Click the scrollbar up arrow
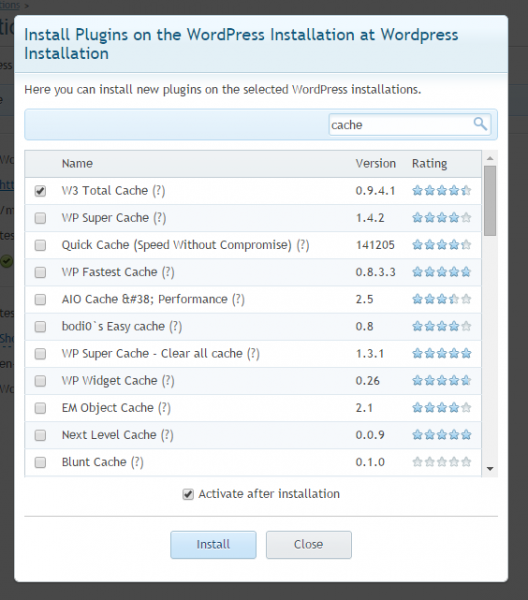The width and height of the screenshot is (528, 600). (x=490, y=158)
